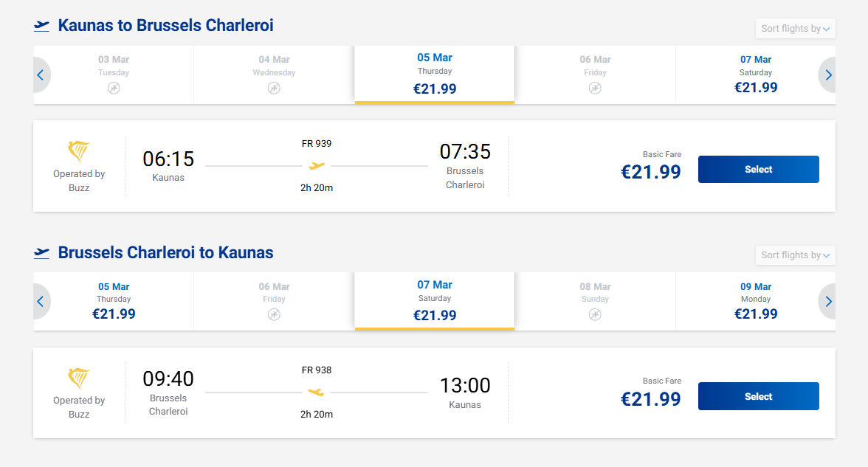Select the 09:40 Brussels Charleroi return flight
This screenshot has height=467, width=868.
pyautogui.click(x=758, y=396)
